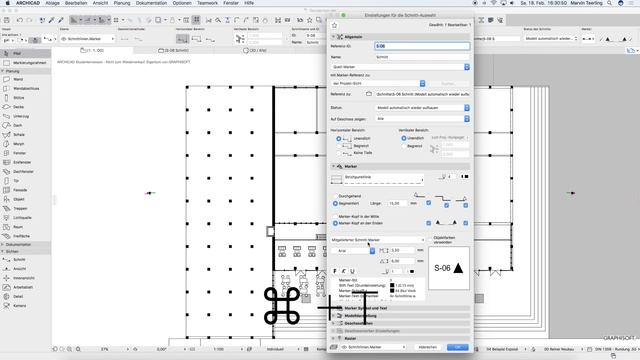Open the Planung menu
640x360 pixels.
(x=122, y=3)
